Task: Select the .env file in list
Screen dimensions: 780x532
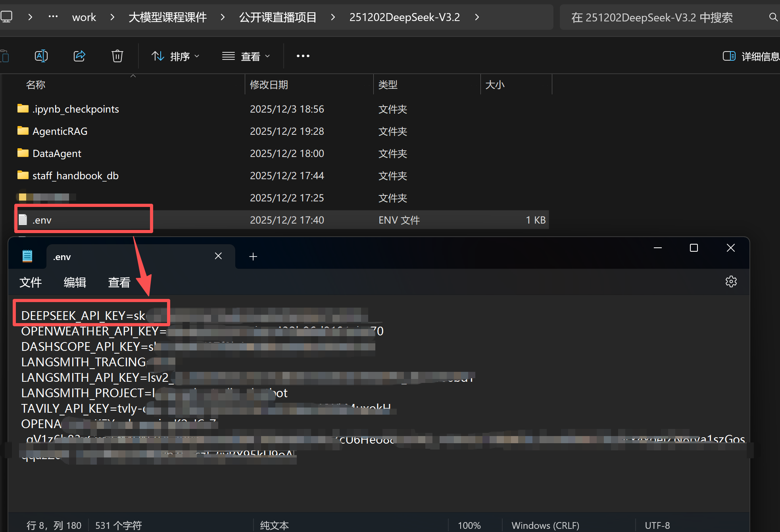Action: click(x=42, y=220)
